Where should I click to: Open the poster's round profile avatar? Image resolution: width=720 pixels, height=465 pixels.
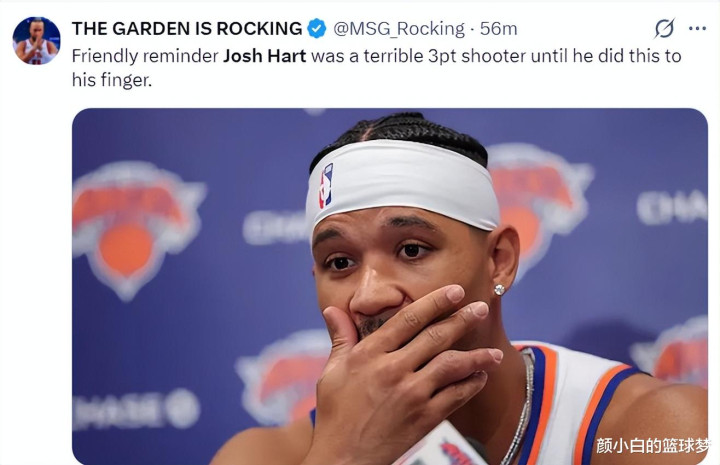coord(36,40)
